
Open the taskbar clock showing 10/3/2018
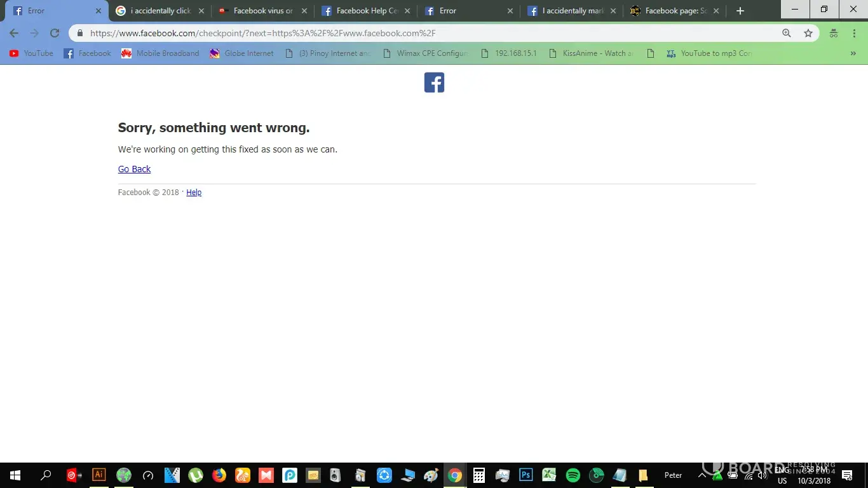[x=814, y=475]
